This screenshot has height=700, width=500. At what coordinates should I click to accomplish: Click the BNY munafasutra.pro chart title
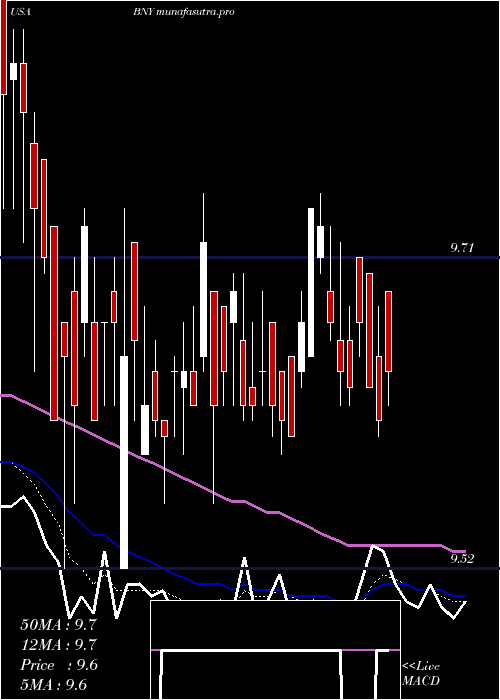tap(183, 12)
